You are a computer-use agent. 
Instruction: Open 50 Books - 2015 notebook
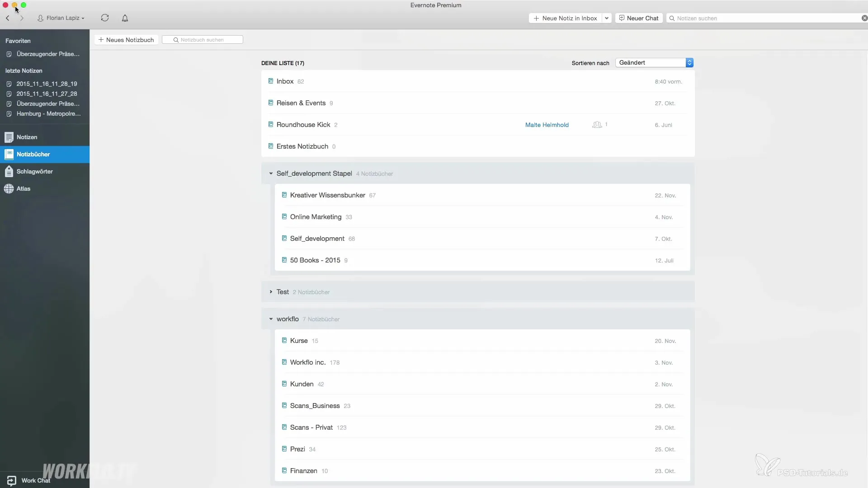482,260
